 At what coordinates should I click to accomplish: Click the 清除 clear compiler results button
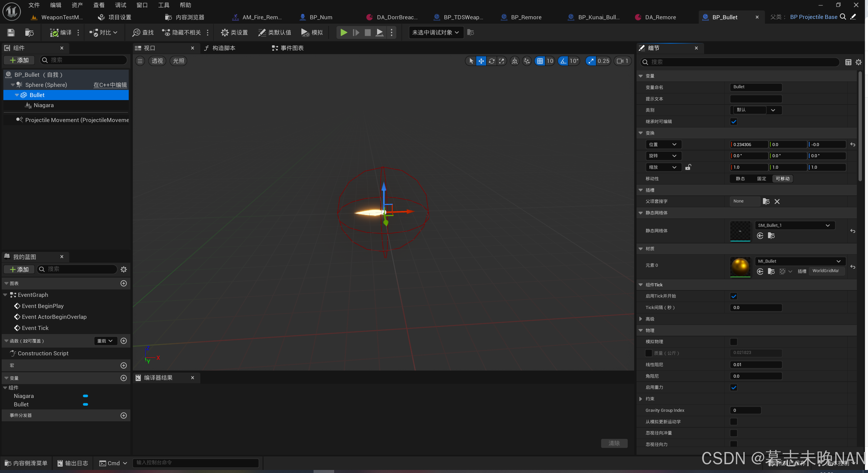[x=614, y=443]
